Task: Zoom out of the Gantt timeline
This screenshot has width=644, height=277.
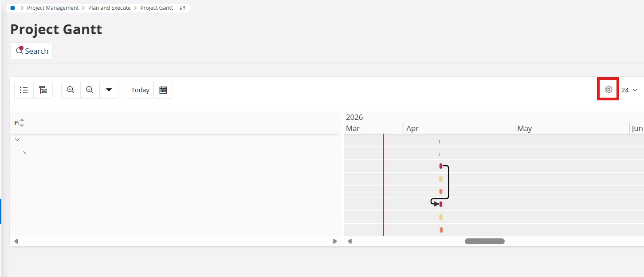Action: click(90, 90)
